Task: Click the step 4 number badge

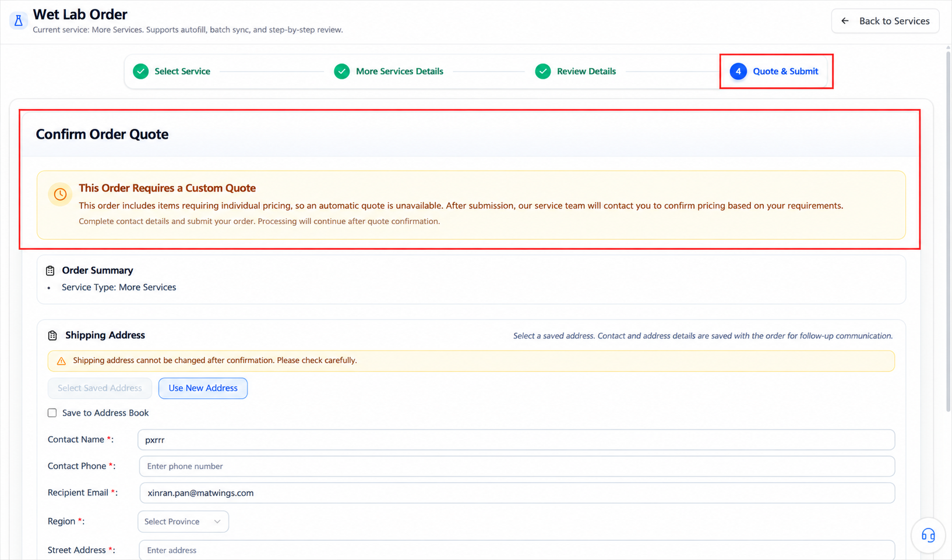Action: click(738, 72)
